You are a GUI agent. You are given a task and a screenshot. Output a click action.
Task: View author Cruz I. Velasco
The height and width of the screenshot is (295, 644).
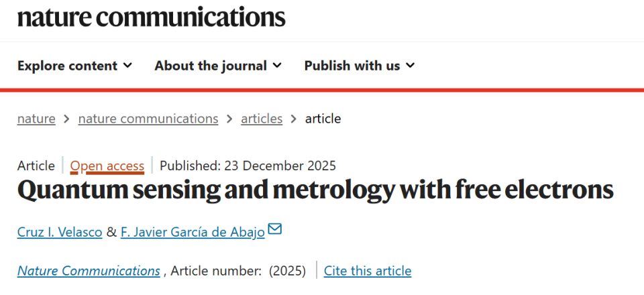tap(60, 232)
